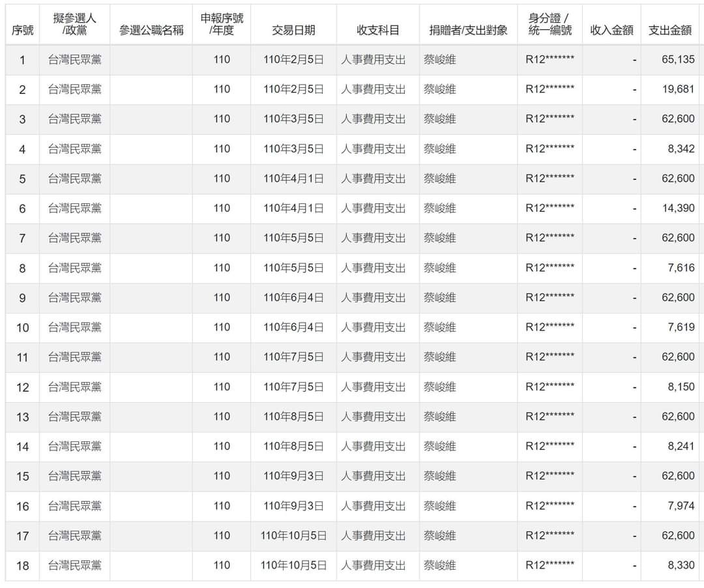Click serial number 6
Screen dimensions: 704x588
(x=22, y=208)
